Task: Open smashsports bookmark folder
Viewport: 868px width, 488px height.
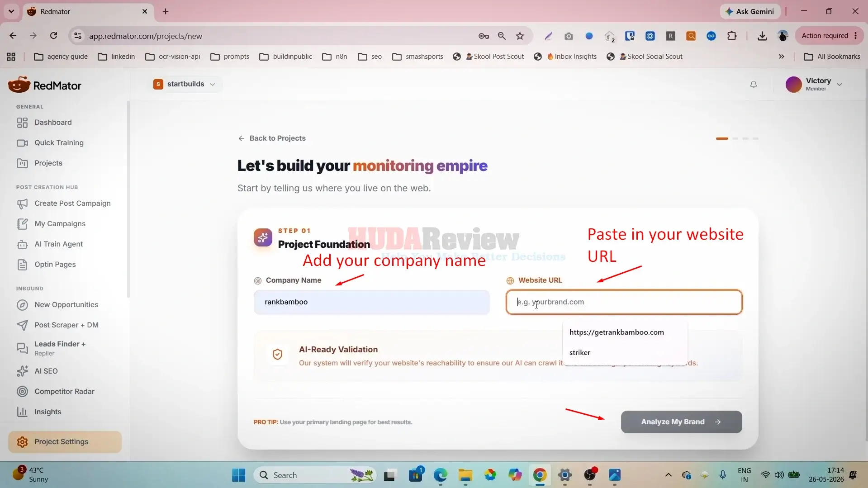Action: click(417, 57)
